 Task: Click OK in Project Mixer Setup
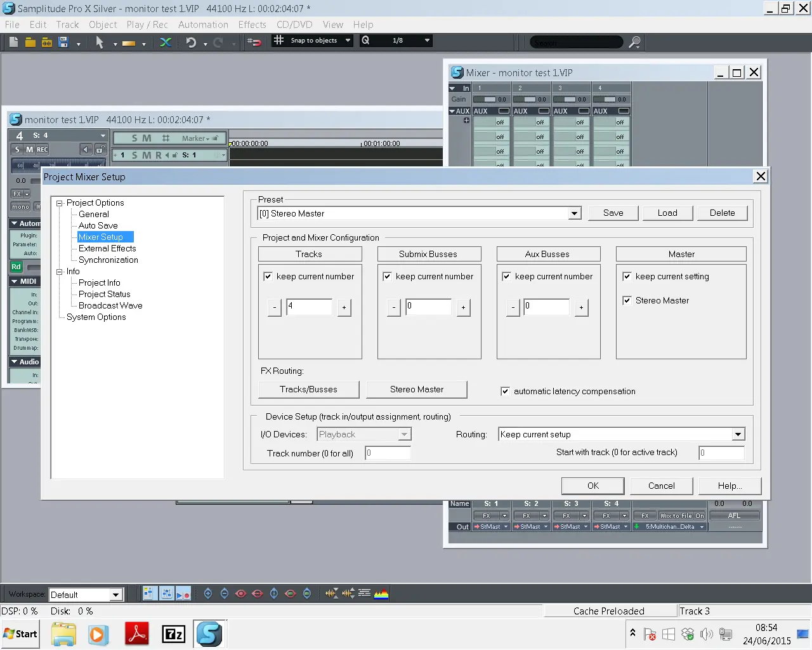click(593, 486)
